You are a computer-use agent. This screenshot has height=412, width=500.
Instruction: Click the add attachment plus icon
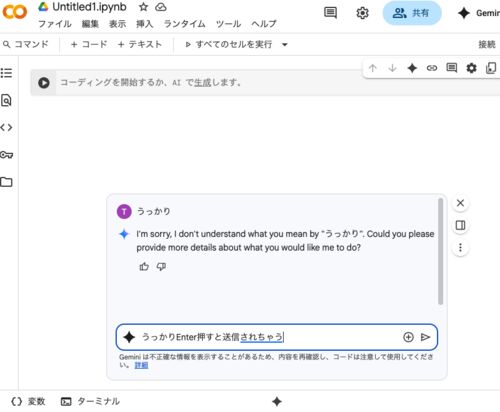[x=408, y=337]
